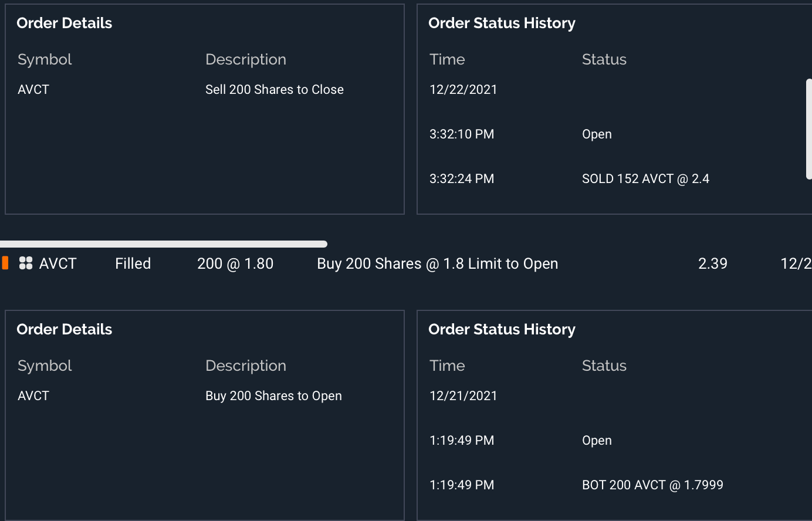
Task: Select the 3:32:24 PM time entry
Action: [462, 179]
